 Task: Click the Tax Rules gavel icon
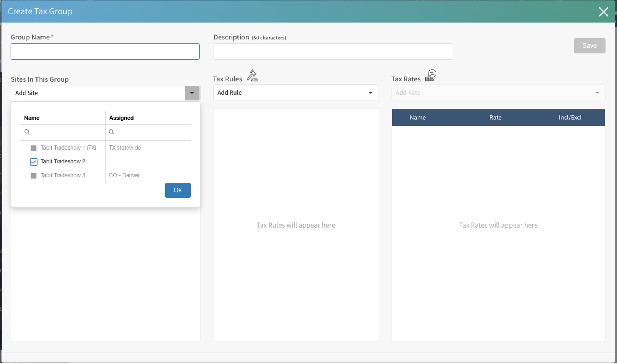[252, 75]
